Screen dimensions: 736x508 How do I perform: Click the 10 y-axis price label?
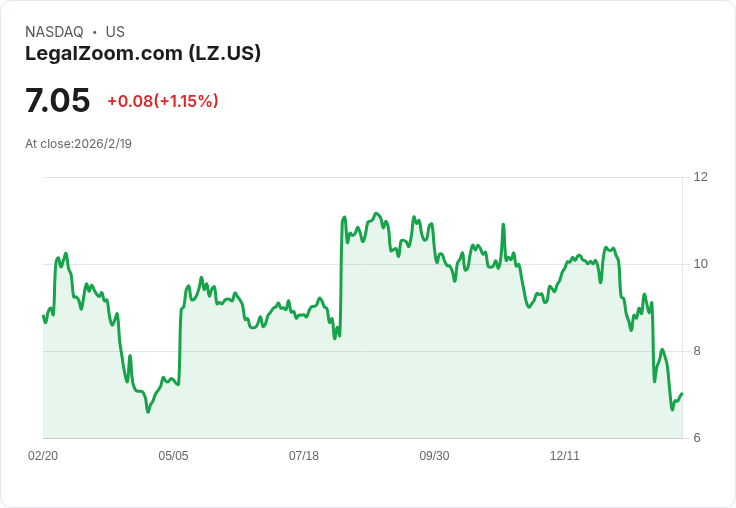pos(700,264)
